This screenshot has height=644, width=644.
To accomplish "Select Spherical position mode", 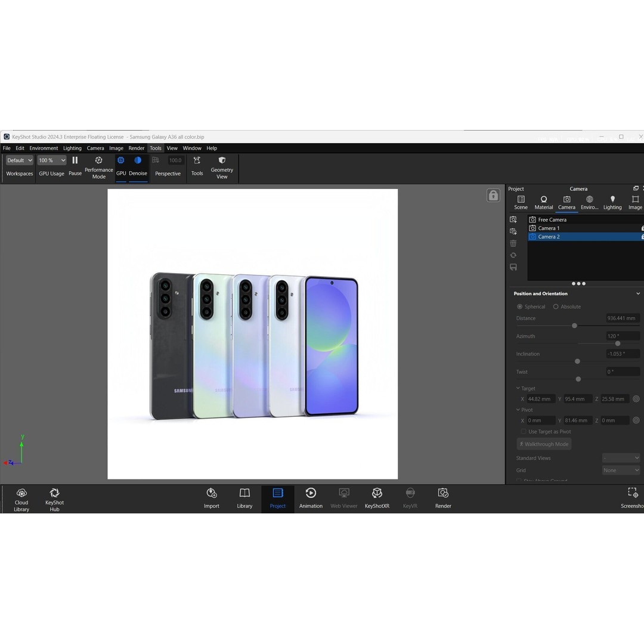I will pyautogui.click(x=520, y=307).
